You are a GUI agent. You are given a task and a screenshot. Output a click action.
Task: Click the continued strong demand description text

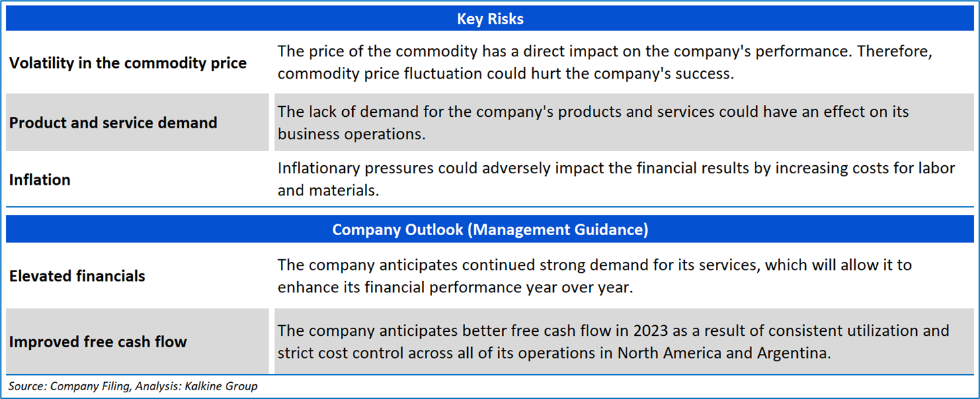(594, 275)
